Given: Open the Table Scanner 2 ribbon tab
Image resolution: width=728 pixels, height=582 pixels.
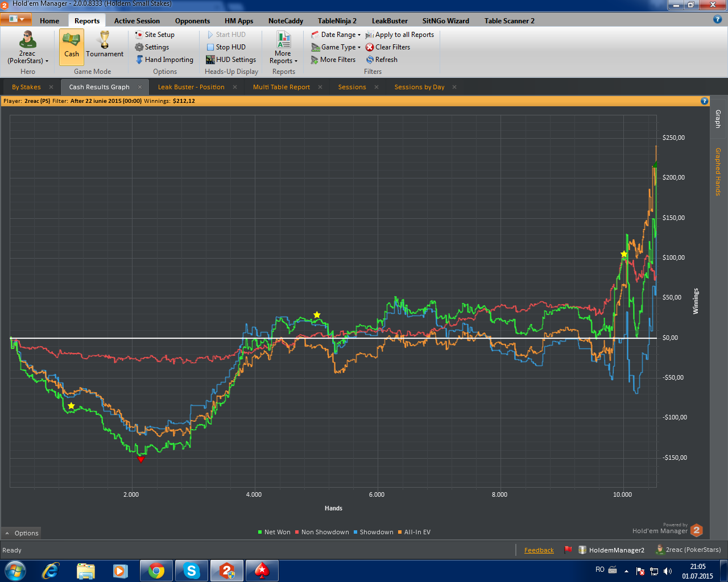Looking at the screenshot, I should pos(510,21).
